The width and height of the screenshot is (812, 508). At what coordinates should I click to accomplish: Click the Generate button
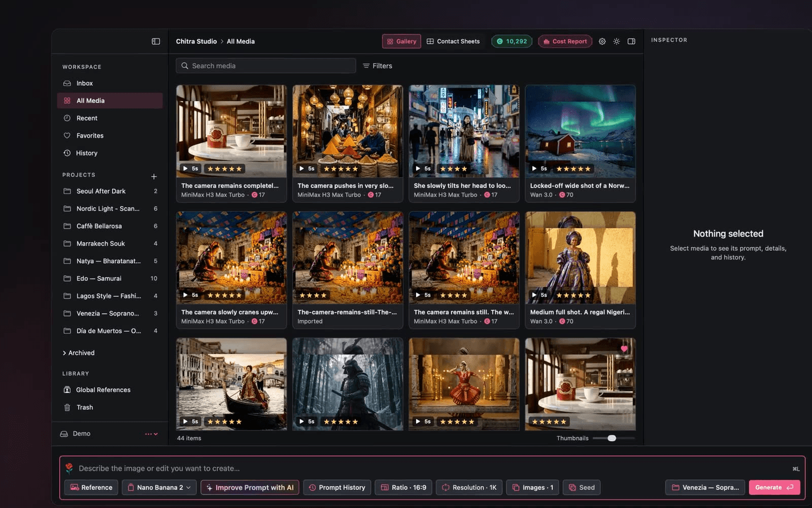pyautogui.click(x=774, y=488)
